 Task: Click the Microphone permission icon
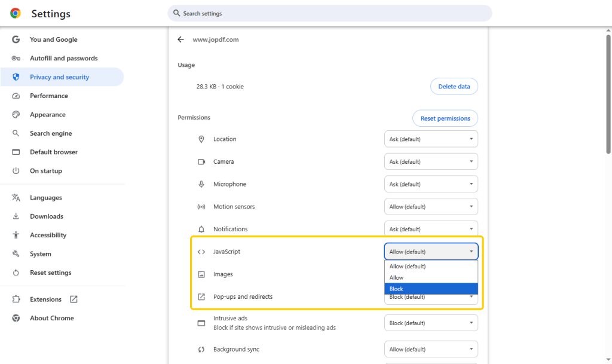tap(201, 184)
